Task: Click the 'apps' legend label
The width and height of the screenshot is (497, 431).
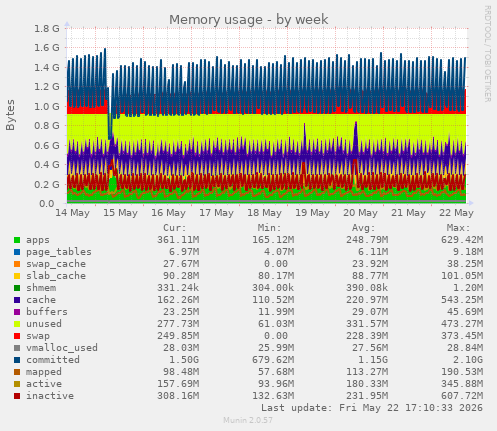Action: tap(38, 240)
